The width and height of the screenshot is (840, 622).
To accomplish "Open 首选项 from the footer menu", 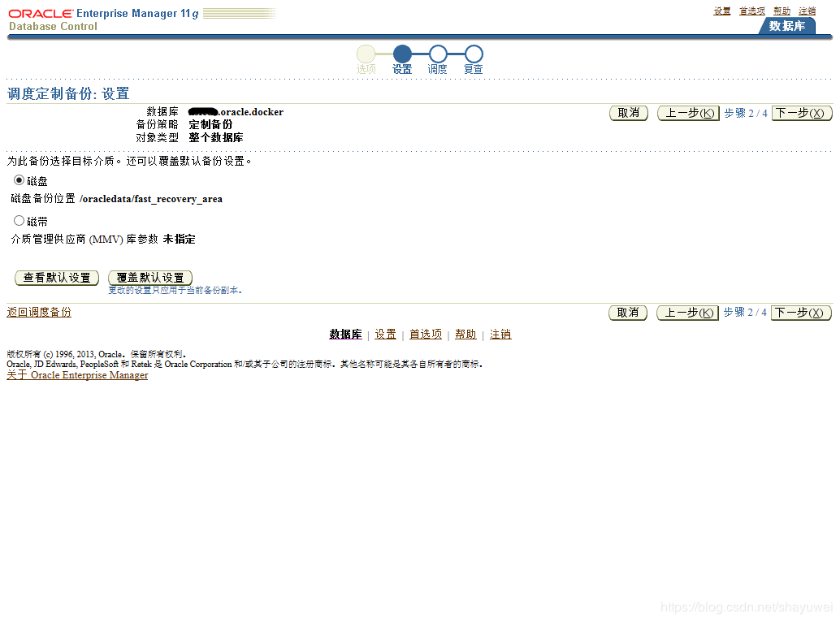I will [x=425, y=334].
